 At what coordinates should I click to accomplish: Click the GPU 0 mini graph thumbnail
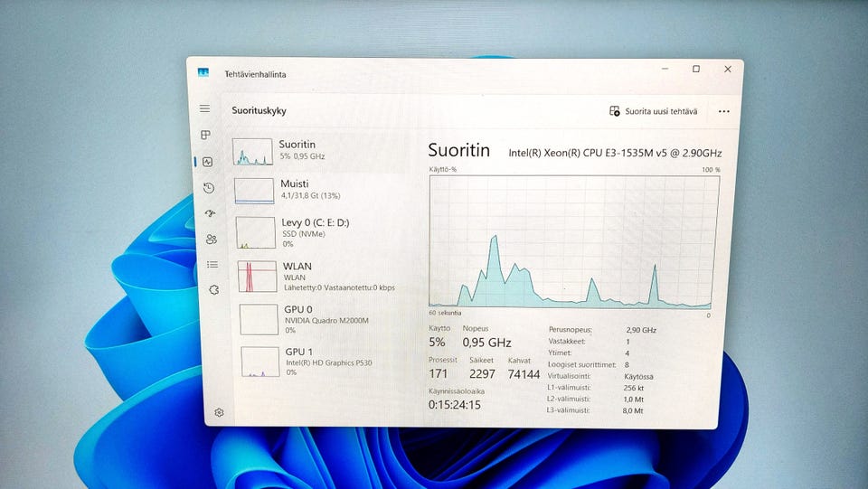tap(259, 319)
